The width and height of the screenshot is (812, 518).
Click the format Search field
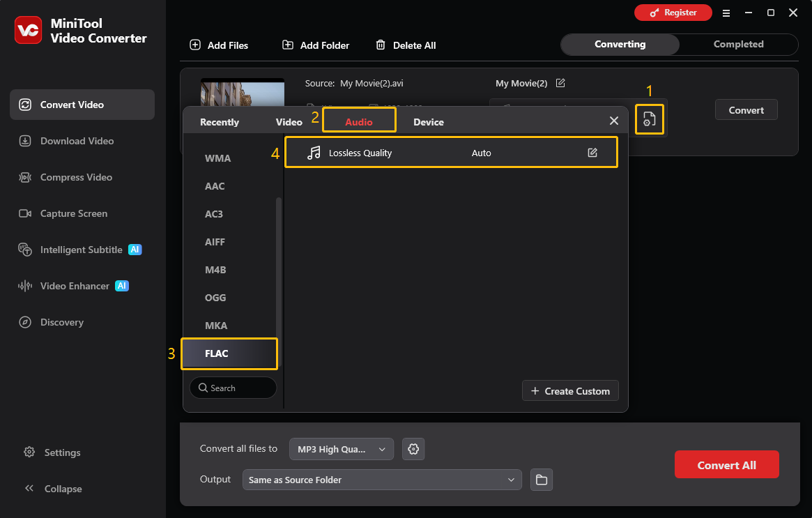233,388
